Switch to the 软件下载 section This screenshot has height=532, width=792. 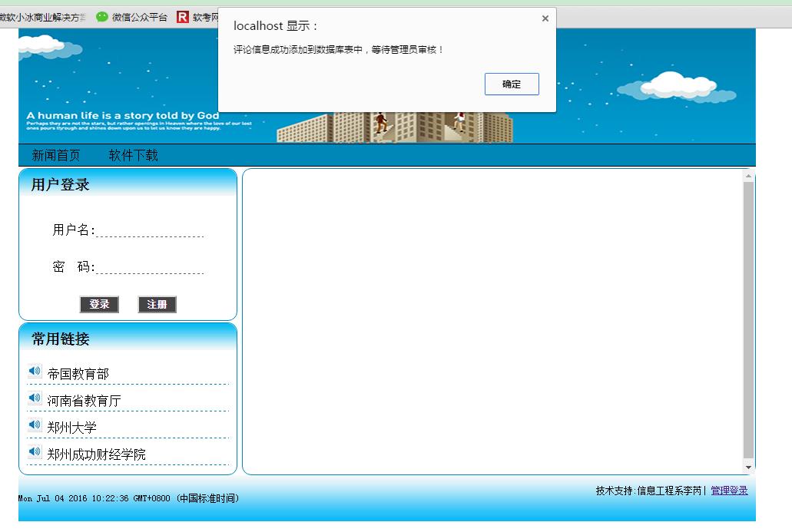point(132,154)
